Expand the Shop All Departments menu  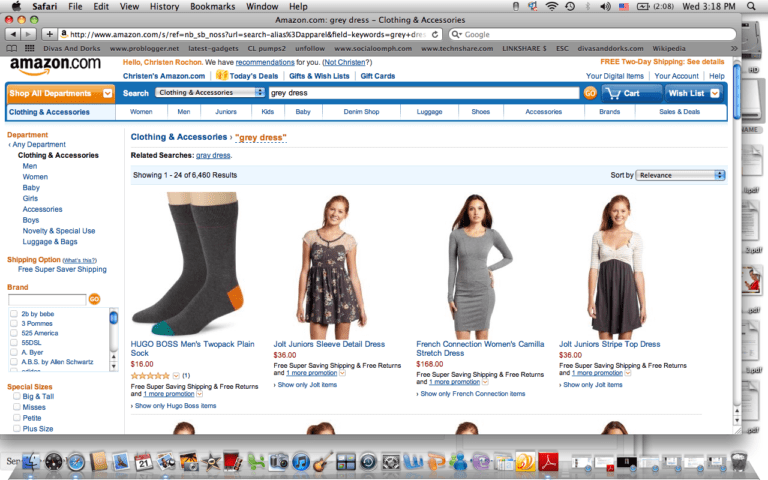point(61,93)
